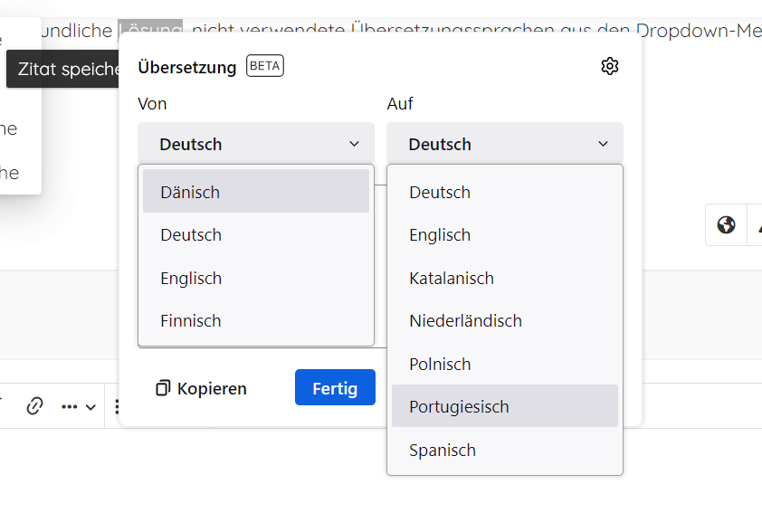This screenshot has height=532, width=762.
Task: Select Portugiesisch as target language
Action: 505,406
